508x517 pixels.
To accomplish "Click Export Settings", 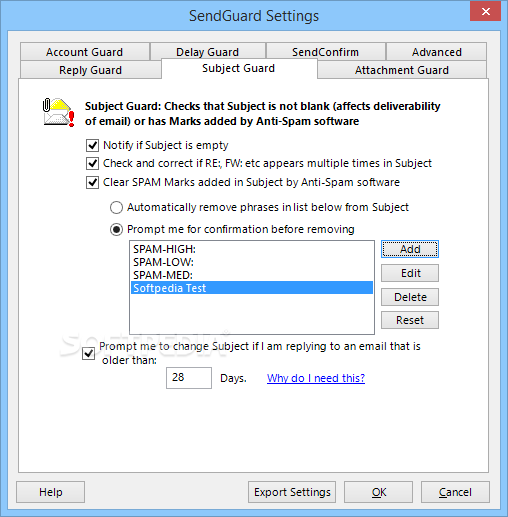I will click(292, 492).
